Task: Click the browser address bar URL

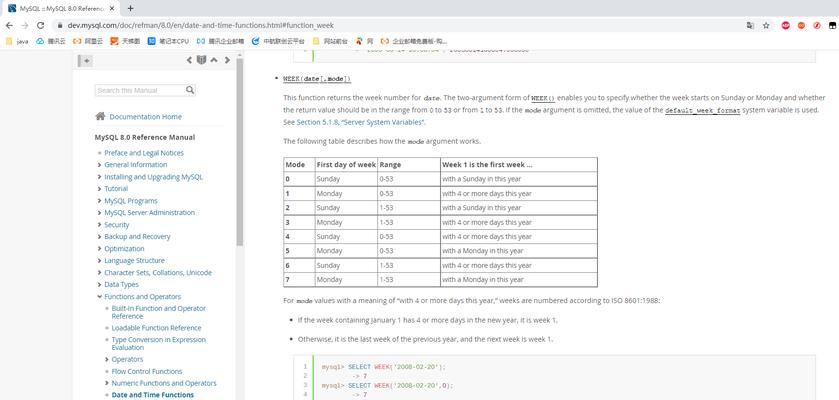Action: tap(201, 25)
